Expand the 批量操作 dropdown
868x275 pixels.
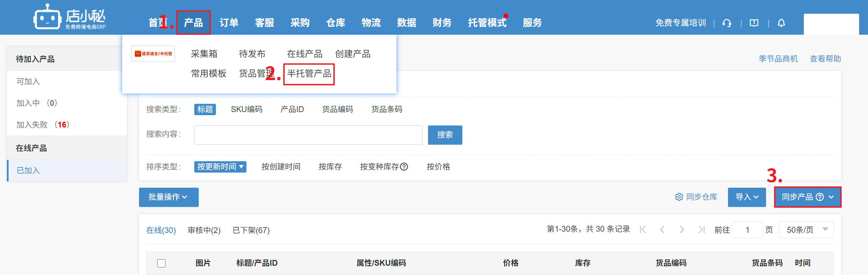169,197
